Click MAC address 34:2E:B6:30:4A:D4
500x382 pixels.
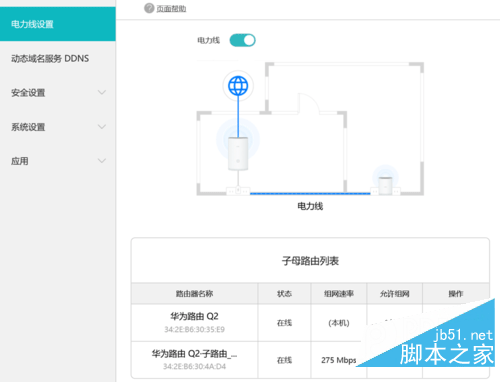194,367
